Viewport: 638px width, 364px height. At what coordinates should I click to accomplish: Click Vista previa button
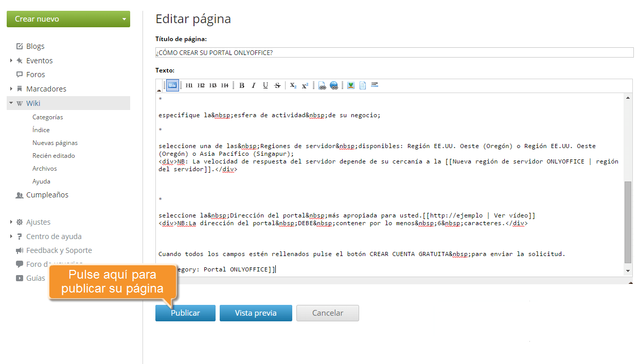click(x=256, y=313)
